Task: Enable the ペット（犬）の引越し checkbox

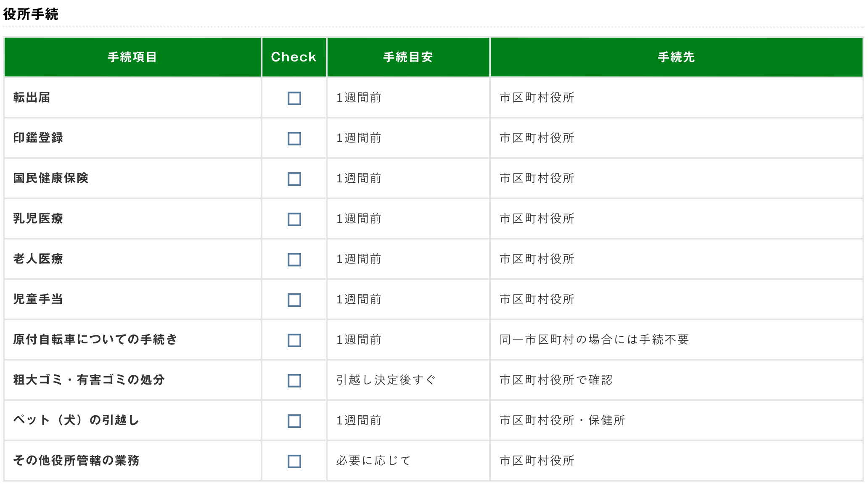Action: [294, 421]
